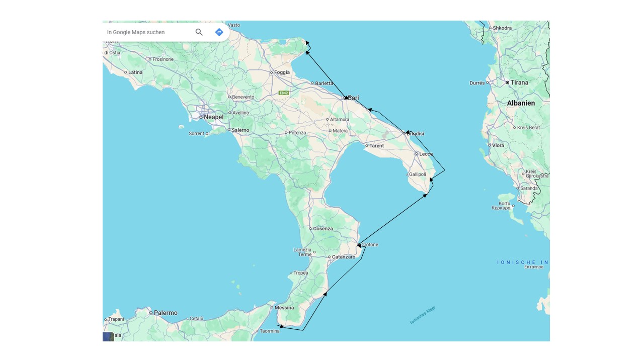Select the Salerno city marker
This screenshot has width=644, height=362.
(x=229, y=130)
